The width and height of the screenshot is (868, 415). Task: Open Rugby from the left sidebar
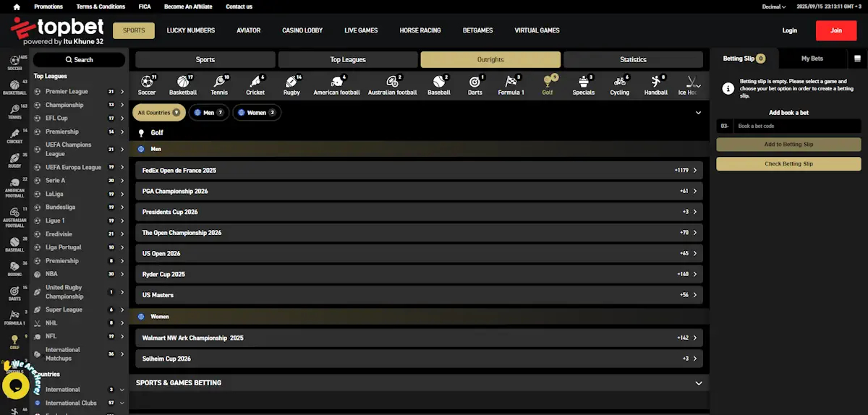(14, 161)
